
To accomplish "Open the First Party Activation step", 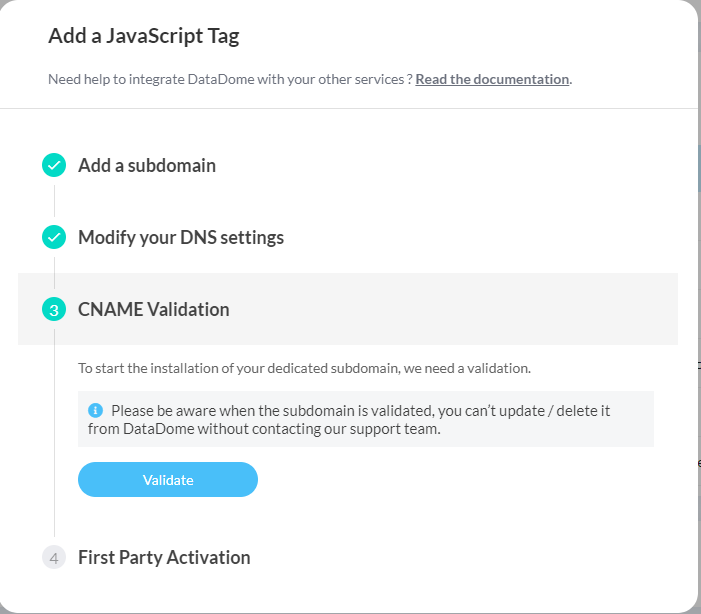I will pos(164,557).
